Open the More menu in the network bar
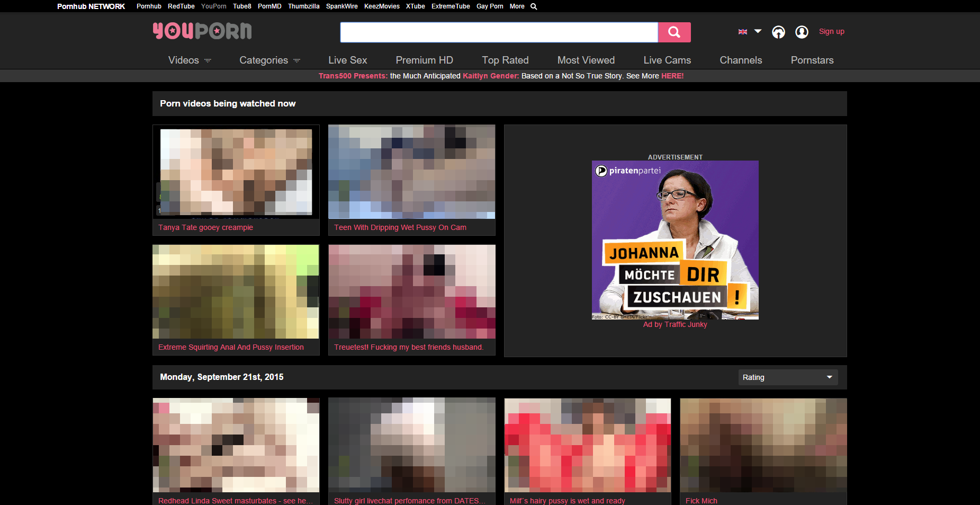The image size is (980, 505). point(517,6)
